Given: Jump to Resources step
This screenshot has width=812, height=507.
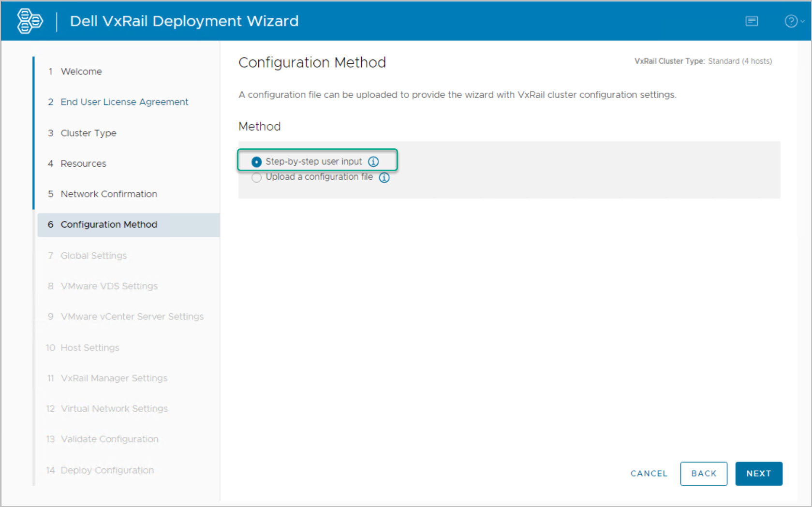Looking at the screenshot, I should (83, 163).
